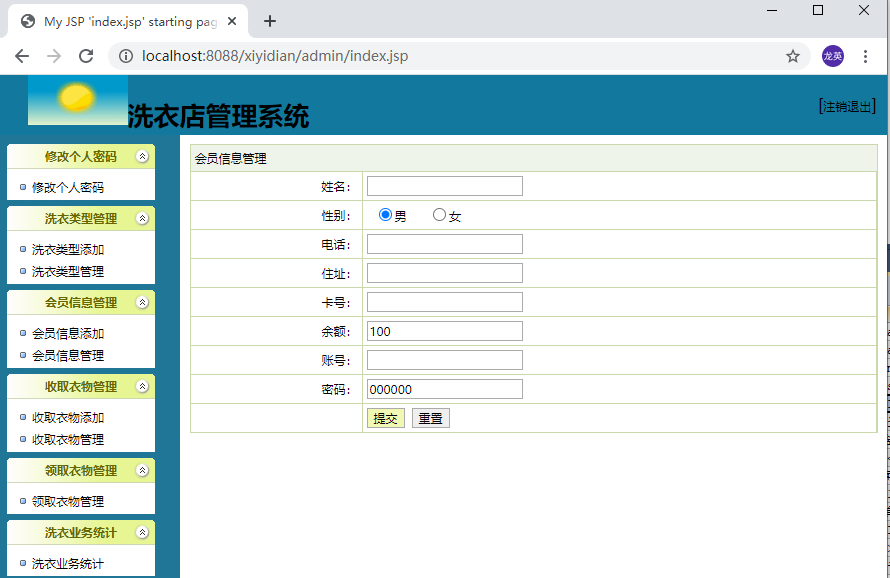Select the 女 gender radio button
Screen dimensions: 890x578
tap(439, 215)
